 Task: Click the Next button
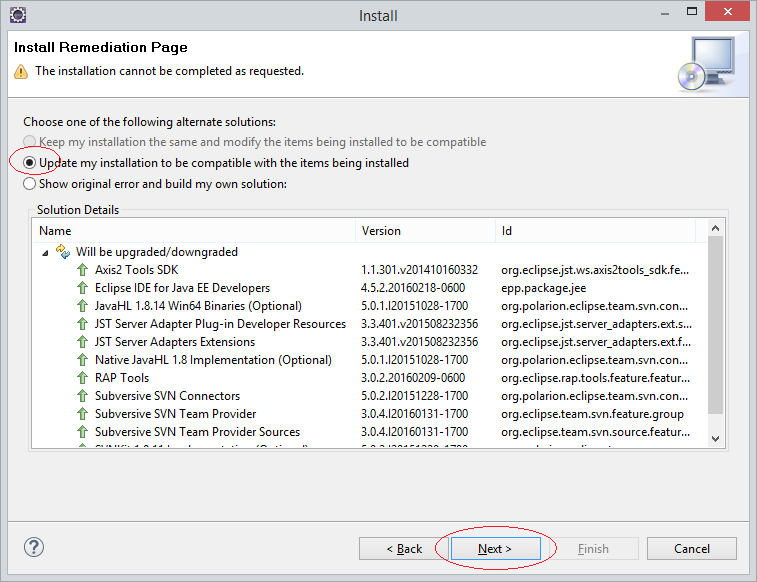(x=495, y=549)
